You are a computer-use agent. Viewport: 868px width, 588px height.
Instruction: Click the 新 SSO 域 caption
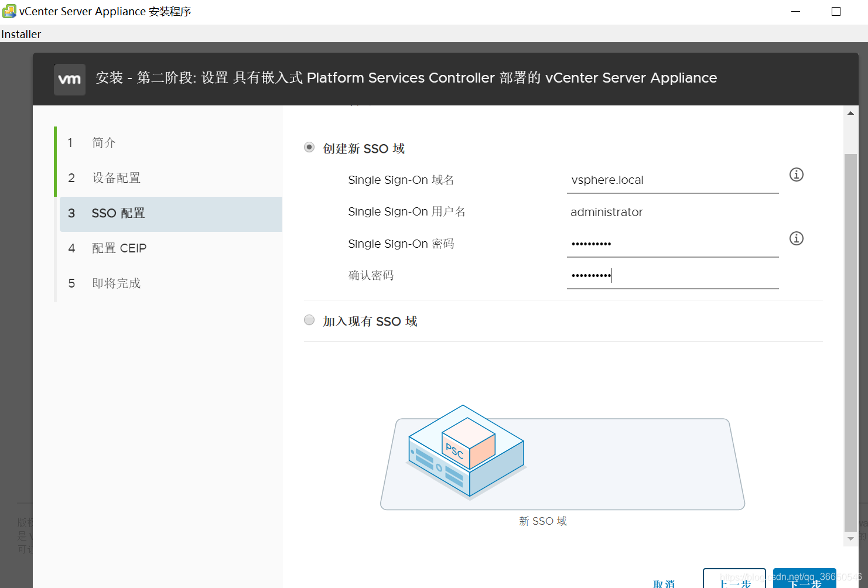click(x=542, y=521)
